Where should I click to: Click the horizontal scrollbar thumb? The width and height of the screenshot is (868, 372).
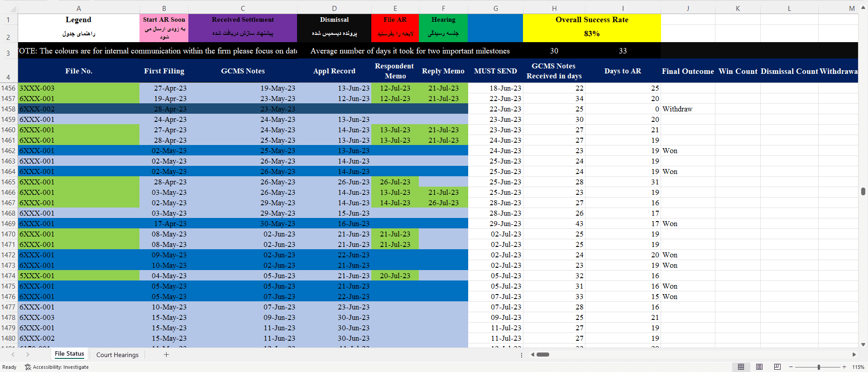543,355
